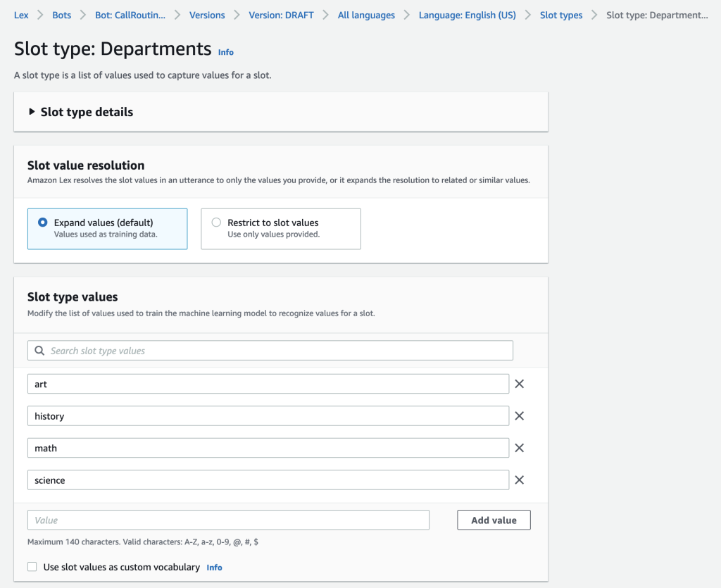Click the disclosure triangle for Slot type details
This screenshot has height=588, width=721.
31,111
